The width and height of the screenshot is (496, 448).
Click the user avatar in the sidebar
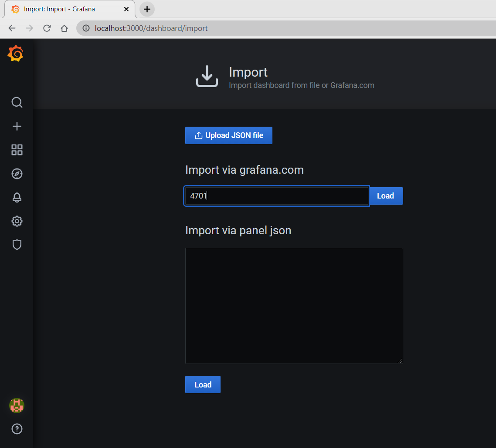tap(17, 405)
